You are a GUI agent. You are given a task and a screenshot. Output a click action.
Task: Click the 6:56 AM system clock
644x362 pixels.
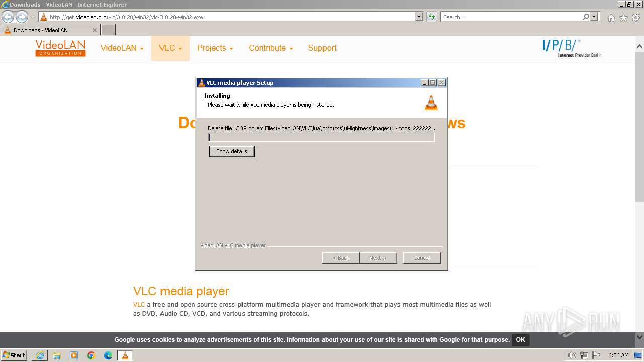pos(618,355)
